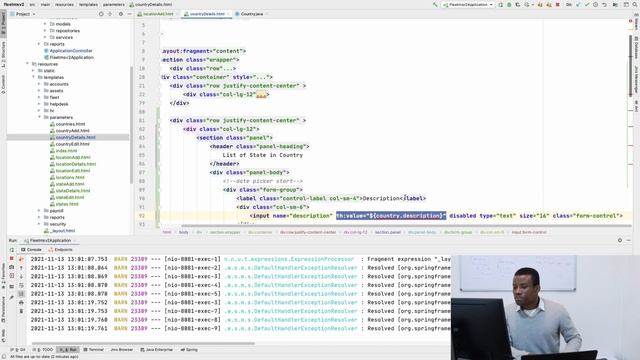Hide the Project panel with minus icon
This screenshot has width=640, height=360.
(129, 14)
